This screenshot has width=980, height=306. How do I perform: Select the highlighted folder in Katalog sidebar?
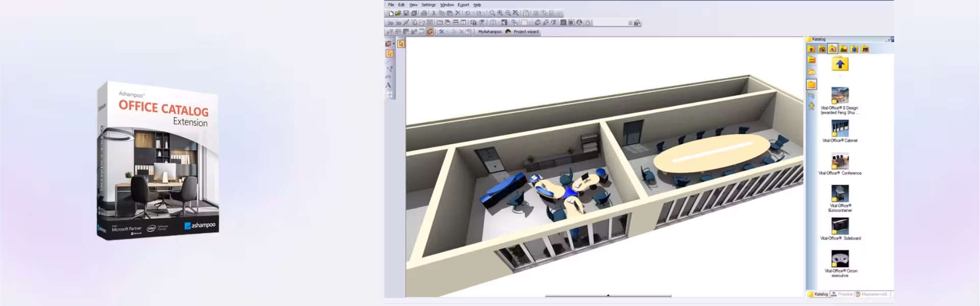(x=812, y=84)
